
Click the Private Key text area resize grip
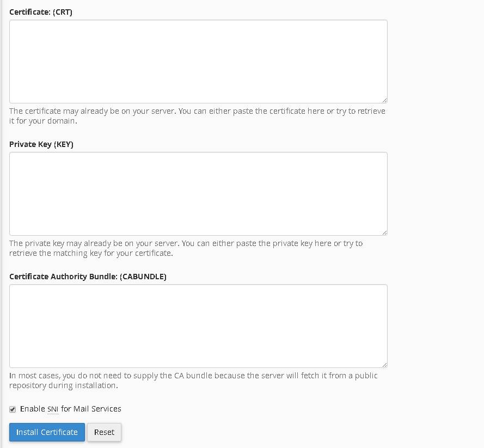pyautogui.click(x=384, y=232)
